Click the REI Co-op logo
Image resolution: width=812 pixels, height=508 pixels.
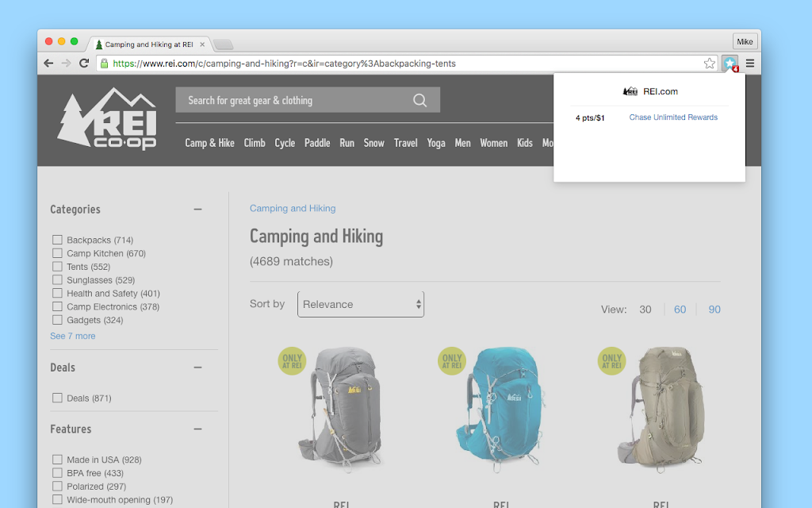(107, 119)
